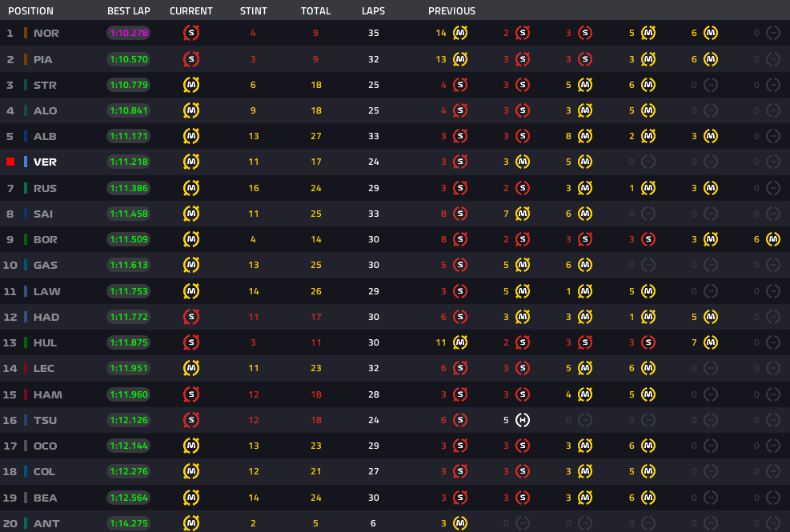Click the CURRENT column header

tap(191, 11)
